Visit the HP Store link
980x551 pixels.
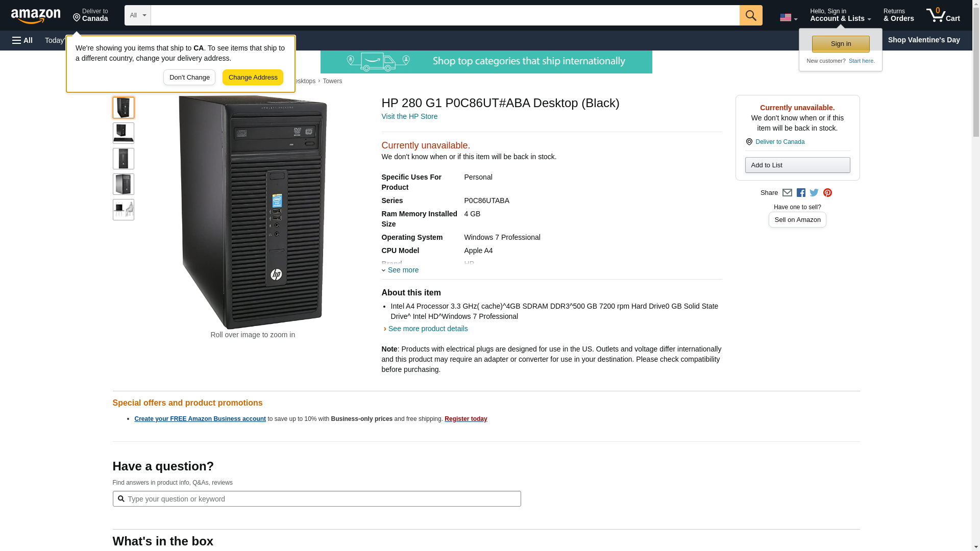pyautogui.click(x=409, y=116)
